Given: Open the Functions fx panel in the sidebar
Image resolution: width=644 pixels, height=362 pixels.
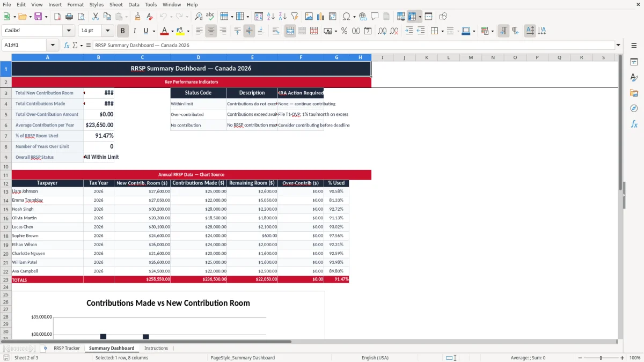Looking at the screenshot, I should pos(634,124).
